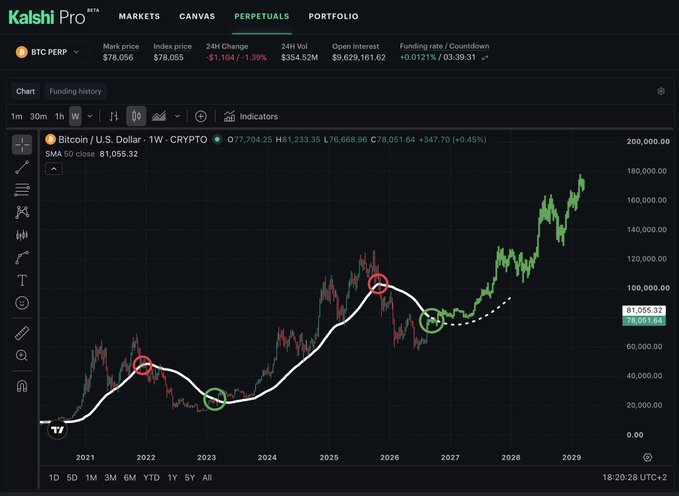Screen dimensions: 679x496
Task: Set date range to 5Y
Action: tap(190, 477)
